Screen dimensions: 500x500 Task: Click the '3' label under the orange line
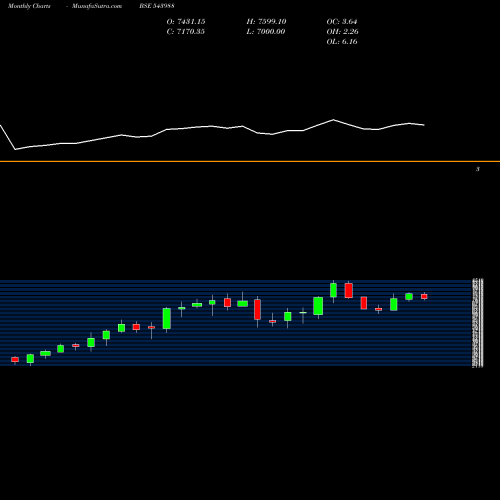click(478, 169)
